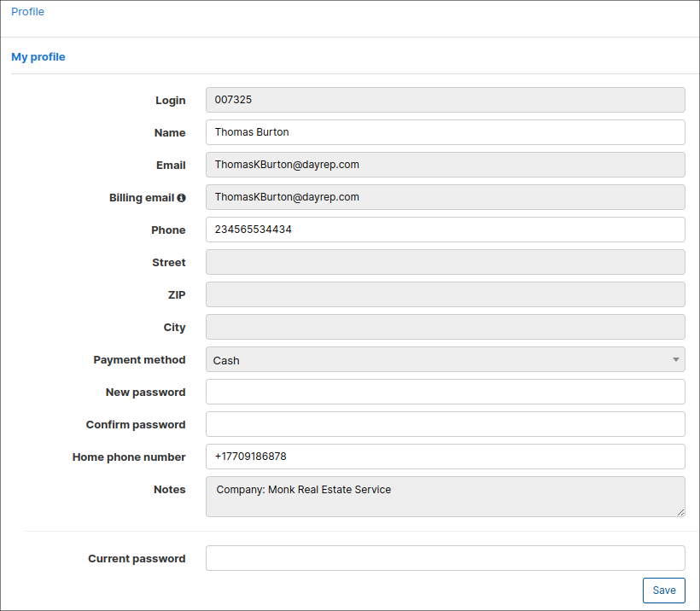Focus the Phone number field

pos(444,230)
